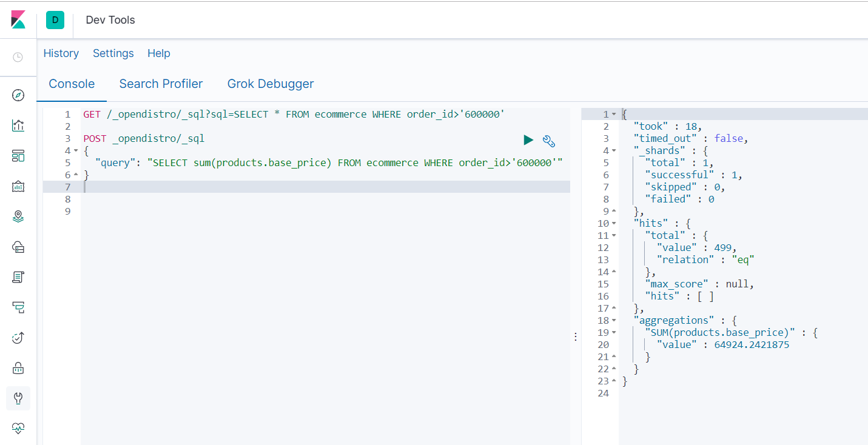Open Monitoring heartbeat icon in sidebar

[x=18, y=428]
